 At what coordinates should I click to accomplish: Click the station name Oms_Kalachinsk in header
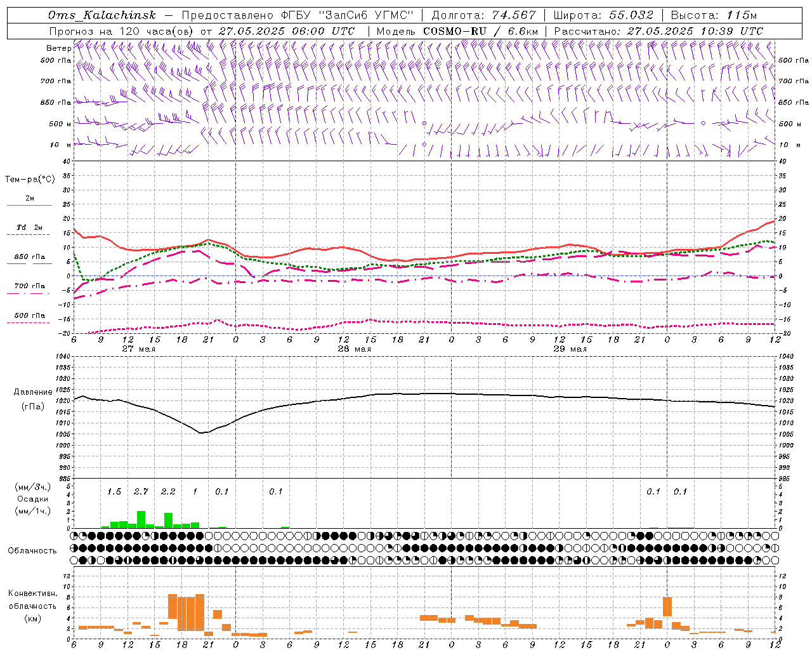tap(101, 15)
